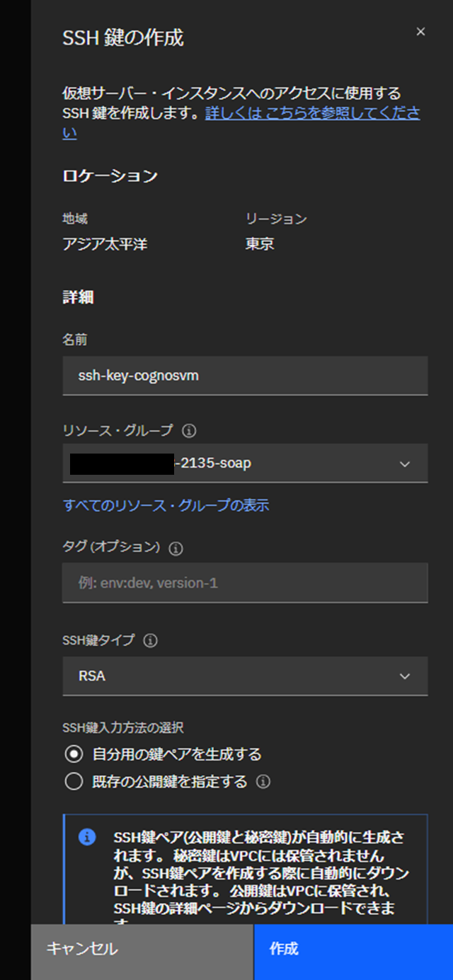Image resolution: width=453 pixels, height=980 pixels.
Task: Click the 名前 field showing ssh-key-cognosvm
Action: point(245,376)
